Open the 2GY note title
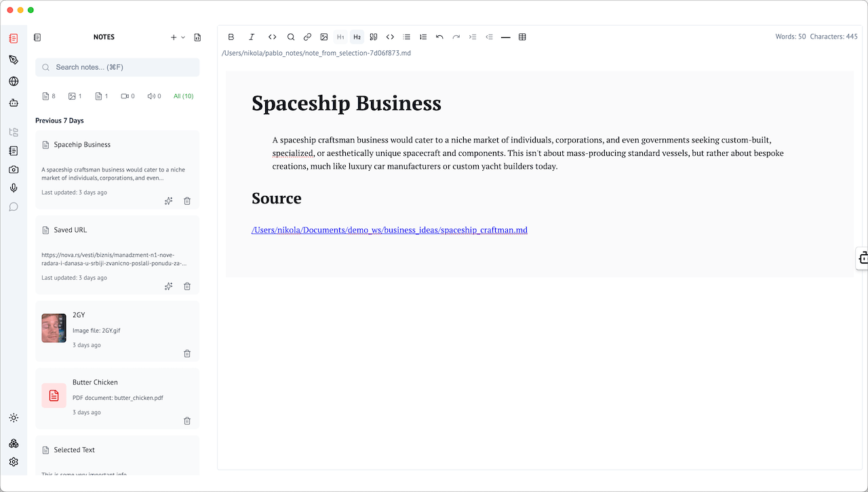 pos(79,315)
